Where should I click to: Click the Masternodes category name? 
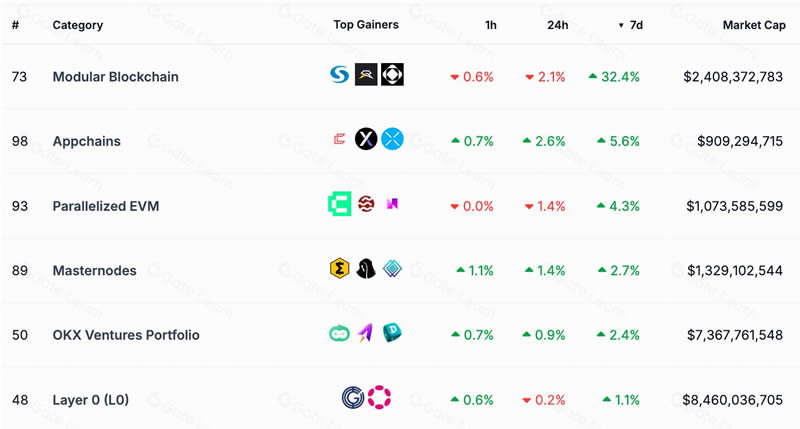(x=94, y=270)
